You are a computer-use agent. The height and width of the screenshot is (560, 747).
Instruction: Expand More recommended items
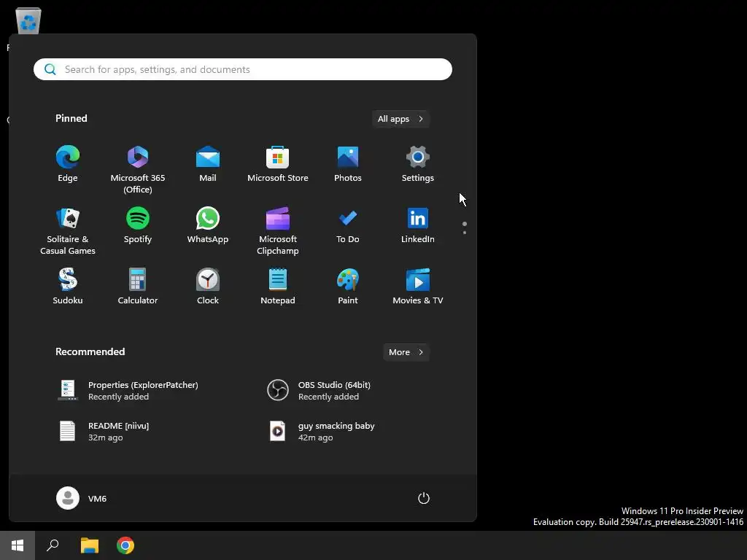tap(406, 352)
